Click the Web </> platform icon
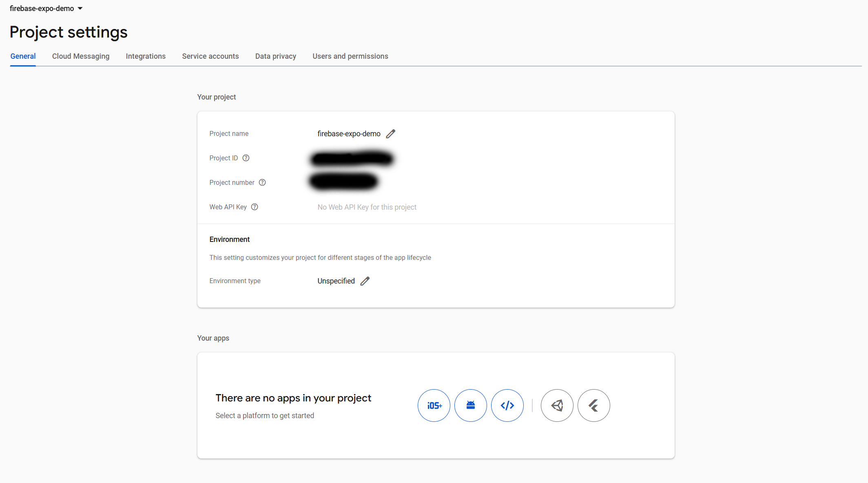 [507, 405]
